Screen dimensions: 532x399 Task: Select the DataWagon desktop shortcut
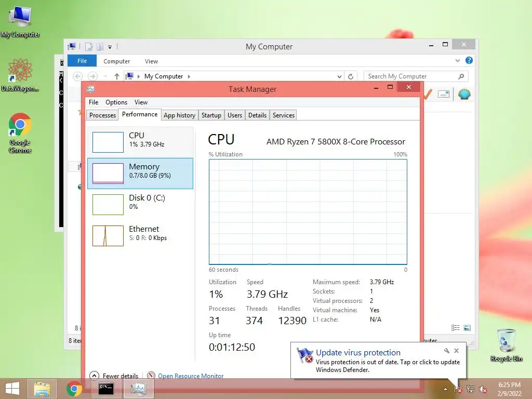(x=20, y=75)
